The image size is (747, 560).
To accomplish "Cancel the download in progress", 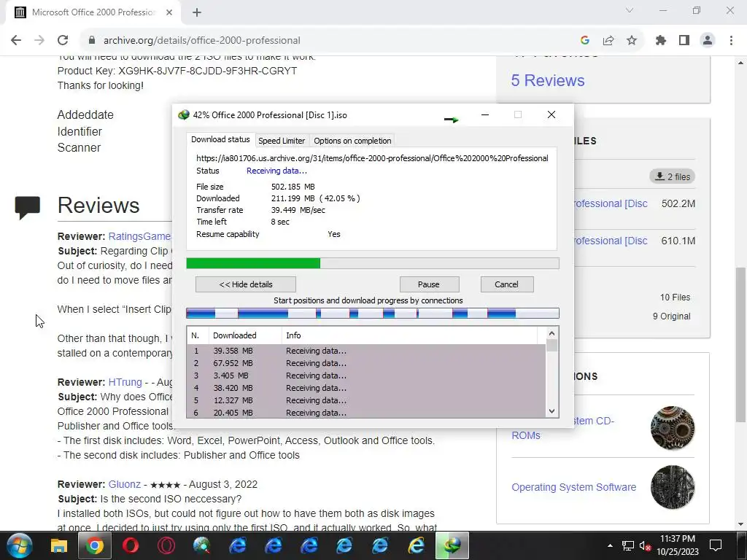I will tap(506, 284).
